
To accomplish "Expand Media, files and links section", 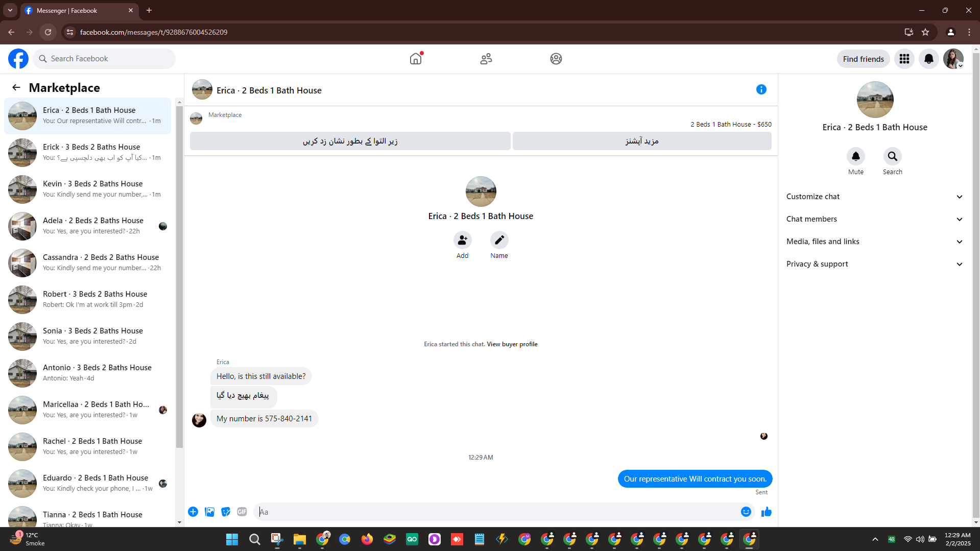I will pyautogui.click(x=875, y=242).
